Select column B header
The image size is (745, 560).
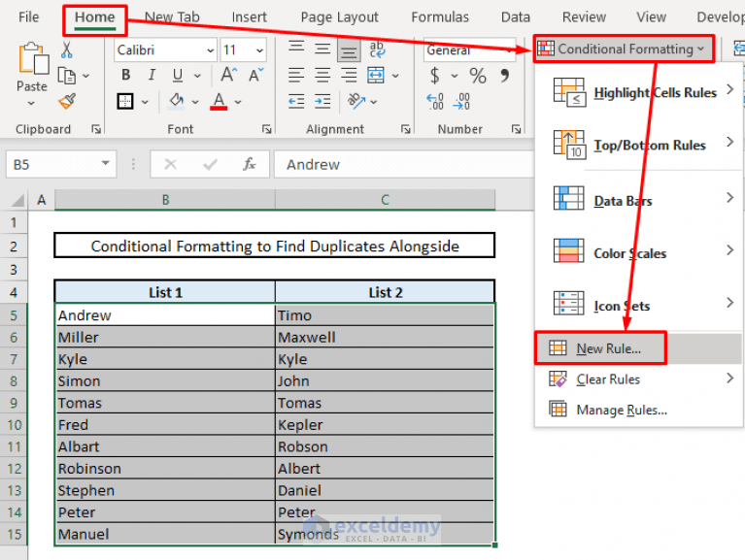[x=165, y=200]
